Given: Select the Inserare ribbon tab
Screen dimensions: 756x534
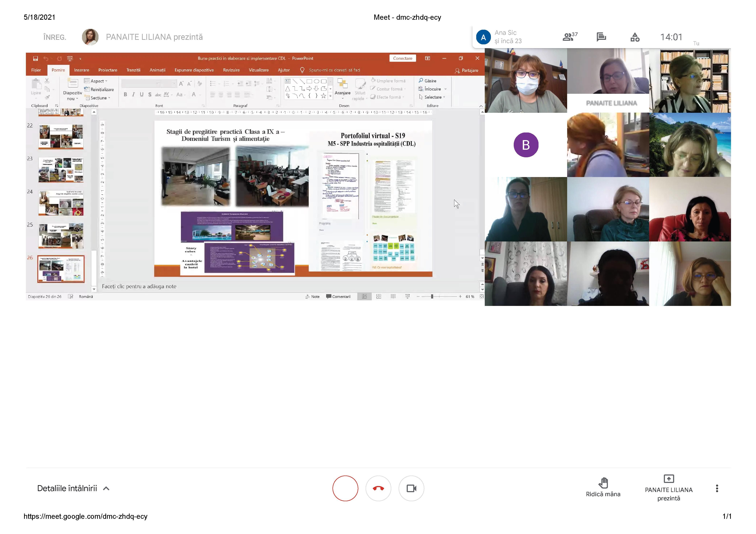Looking at the screenshot, I should tap(81, 70).
